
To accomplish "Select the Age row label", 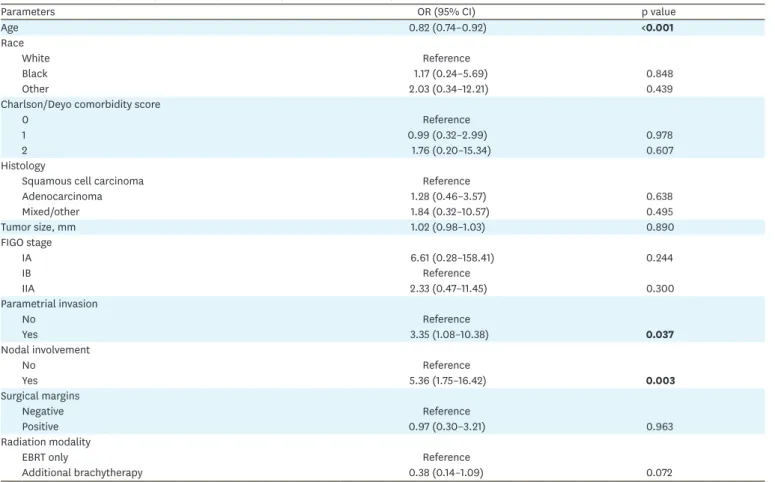I will pos(9,28).
